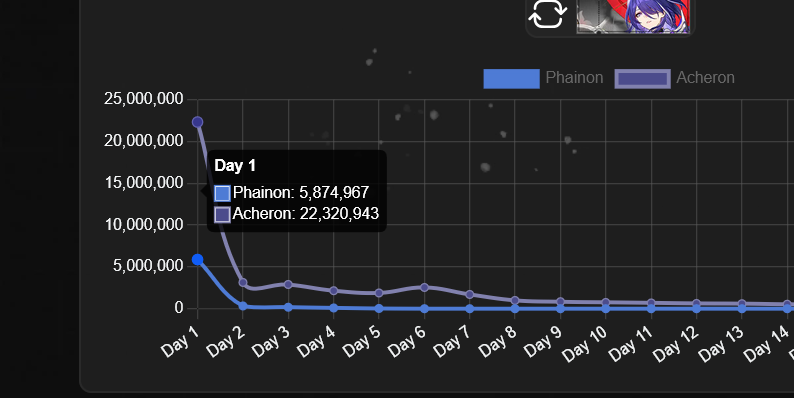Toggle Phainon series via blue legend swatch
Screen dimensions: 794x398
point(511,78)
